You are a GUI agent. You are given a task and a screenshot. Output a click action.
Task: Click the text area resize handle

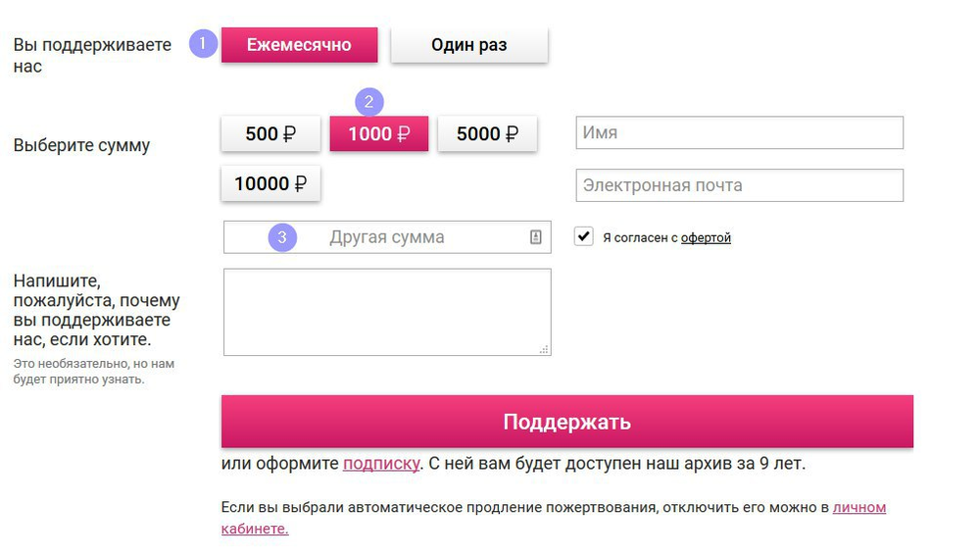[544, 349]
